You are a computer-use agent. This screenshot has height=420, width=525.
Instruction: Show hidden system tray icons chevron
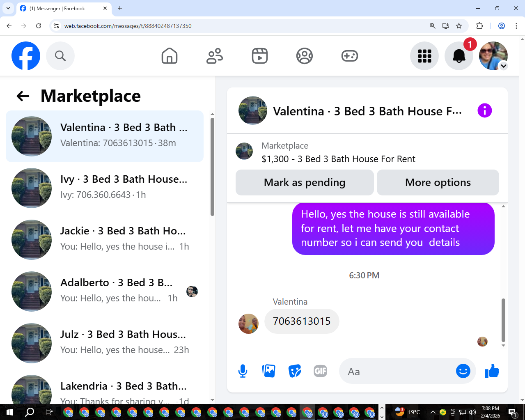tap(433, 412)
